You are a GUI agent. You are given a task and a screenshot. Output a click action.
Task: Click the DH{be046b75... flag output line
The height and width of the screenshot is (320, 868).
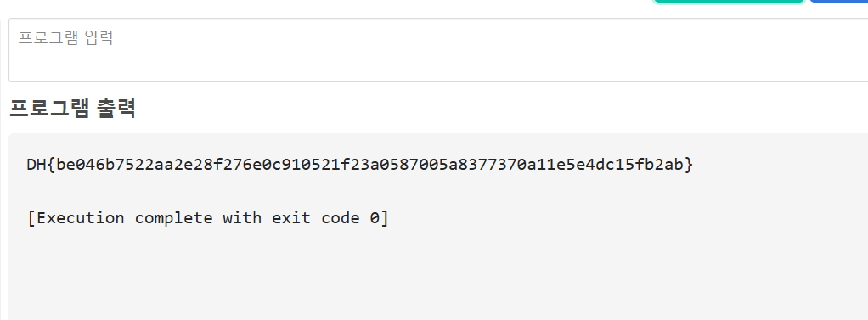(x=360, y=165)
